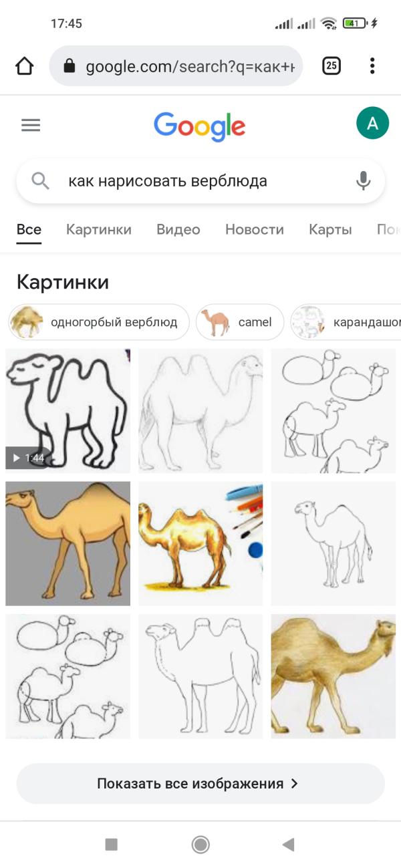The height and width of the screenshot is (868, 401).
Task: Open the camel with paint brushes thumbnail
Action: point(200,543)
